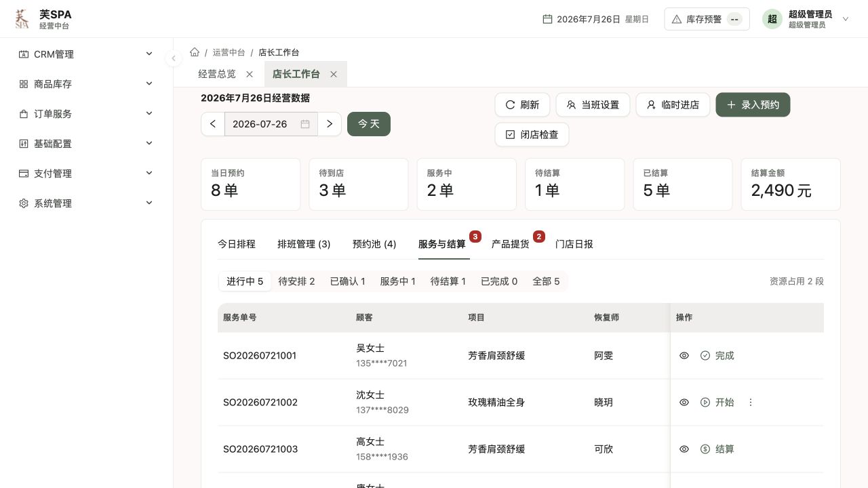Image resolution: width=868 pixels, height=488 pixels.
Task: Click the 芙SPA logo icon
Action: pyautogui.click(x=22, y=19)
